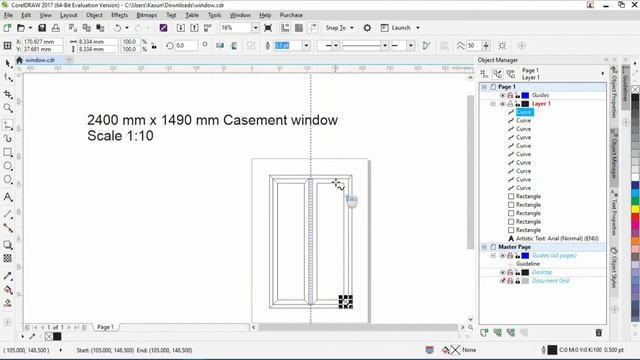This screenshot has width=640, height=360.
Task: Select the Interactive Fill tool
Action: click(8, 290)
